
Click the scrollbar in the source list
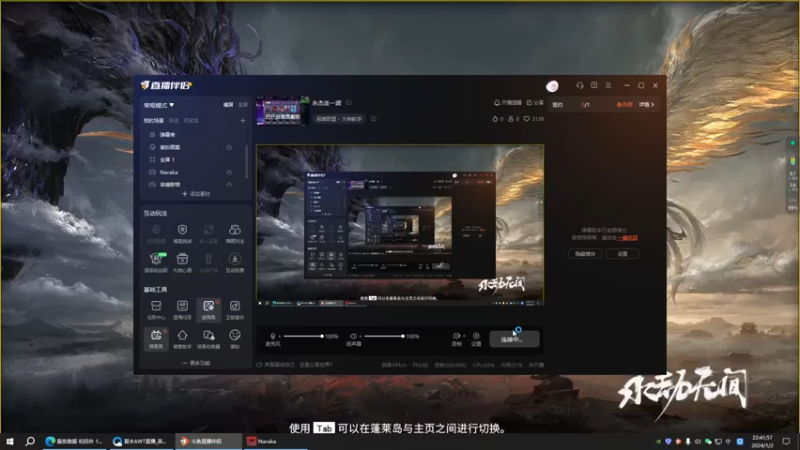pyautogui.click(x=247, y=162)
